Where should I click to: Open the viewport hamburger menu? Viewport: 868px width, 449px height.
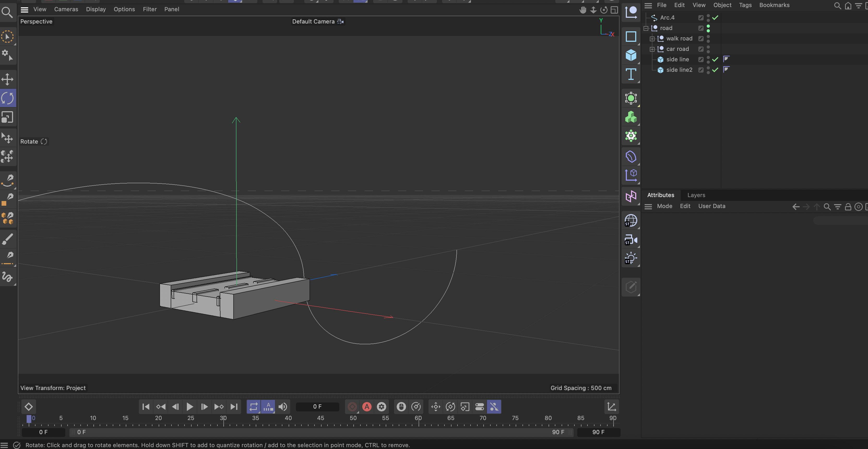tap(25, 9)
